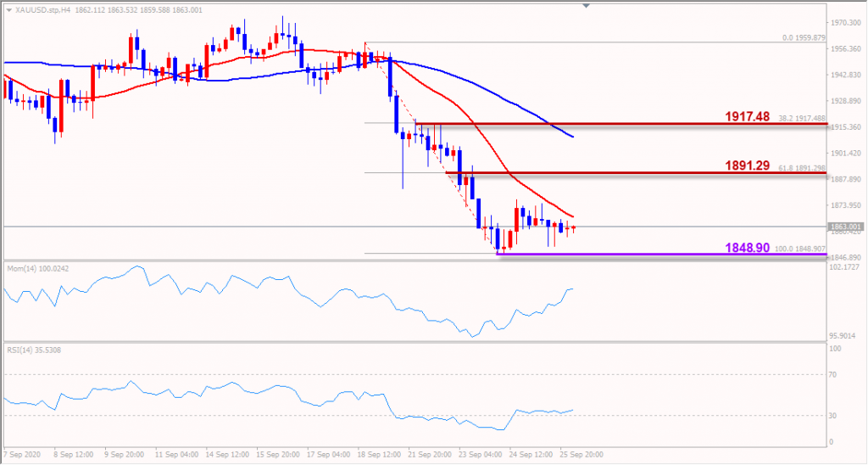Click the XAUUSD.stp,H4 chart title text
The image size is (868, 465).
click(42, 10)
